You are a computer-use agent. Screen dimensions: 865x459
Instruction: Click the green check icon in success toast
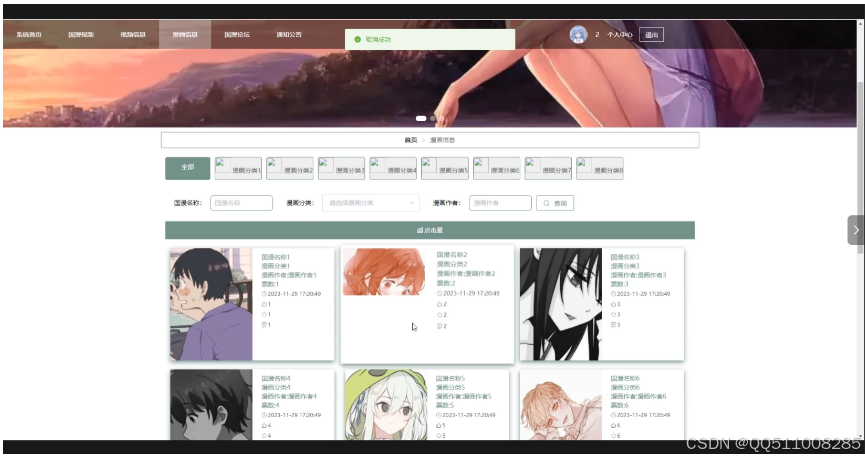point(357,40)
